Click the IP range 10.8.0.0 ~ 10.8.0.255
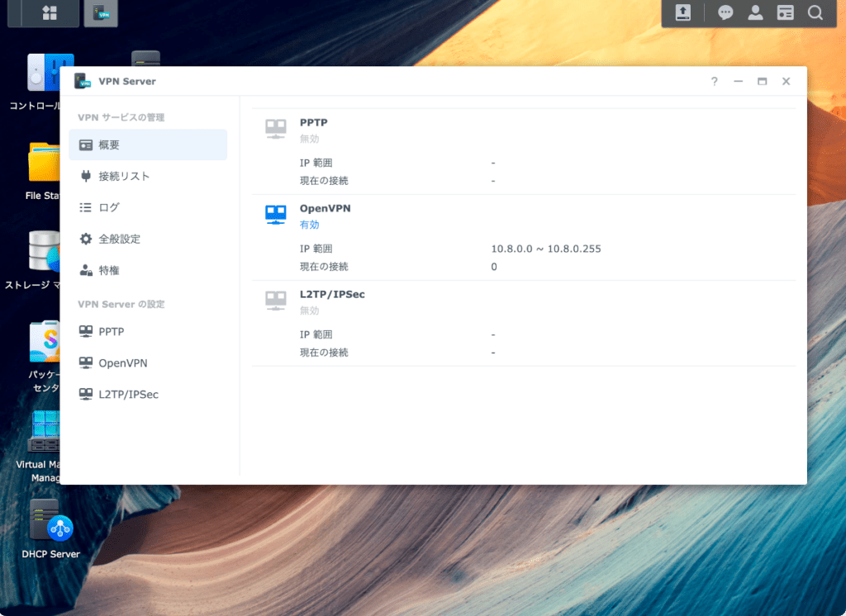This screenshot has height=616, width=846. point(545,249)
